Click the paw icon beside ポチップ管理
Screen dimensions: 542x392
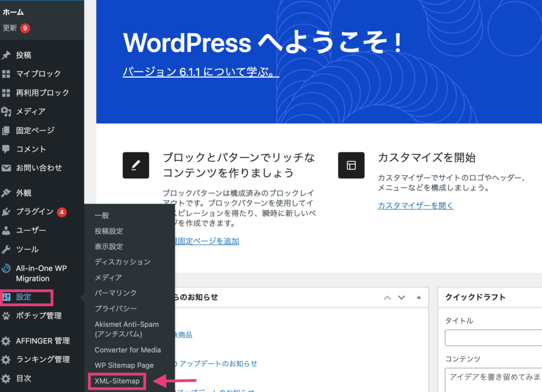[6, 315]
